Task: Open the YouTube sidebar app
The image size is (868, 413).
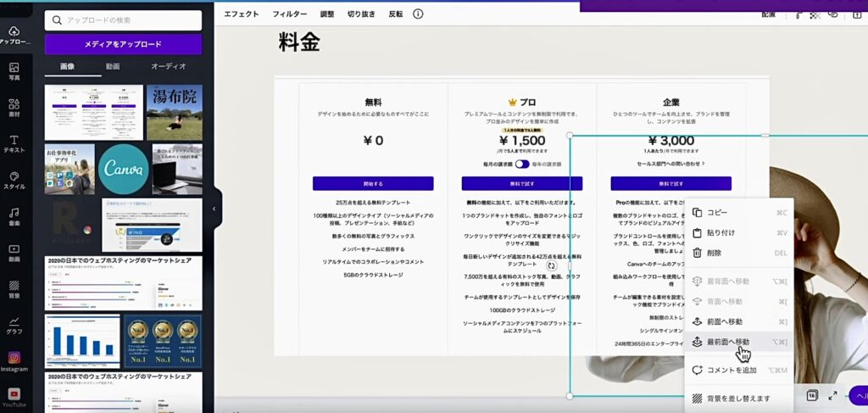Action: pos(14,398)
